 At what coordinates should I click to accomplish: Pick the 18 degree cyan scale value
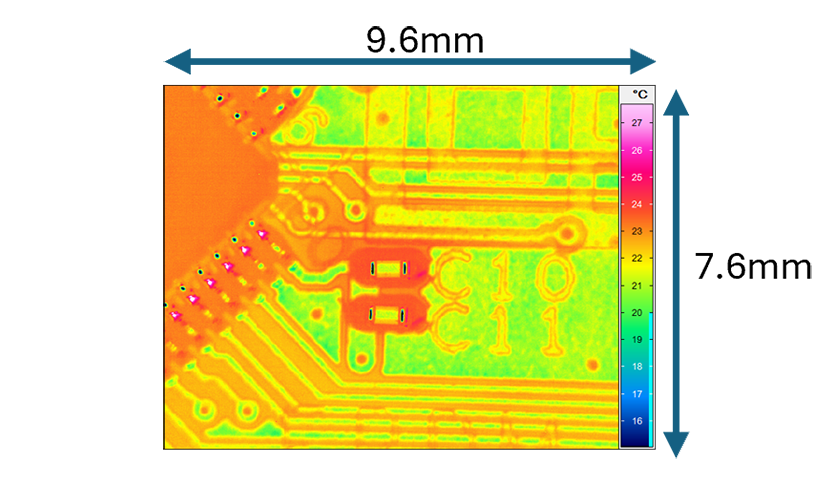[636, 366]
